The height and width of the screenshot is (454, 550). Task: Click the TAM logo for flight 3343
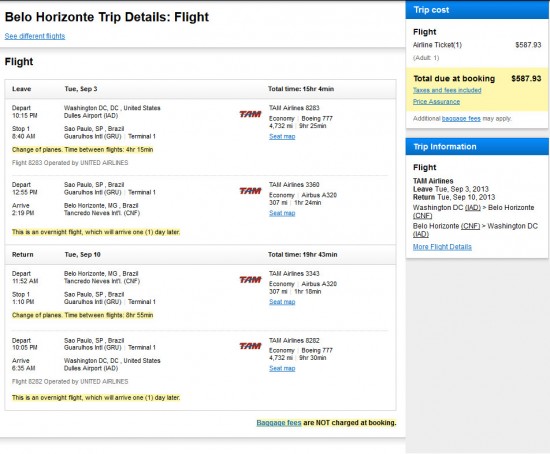[x=250, y=280]
